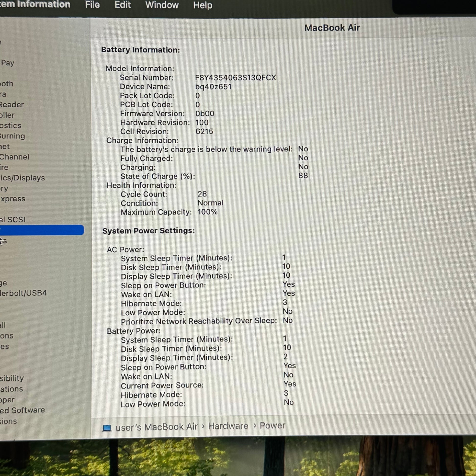Select the Applications sidebar item

(11, 389)
